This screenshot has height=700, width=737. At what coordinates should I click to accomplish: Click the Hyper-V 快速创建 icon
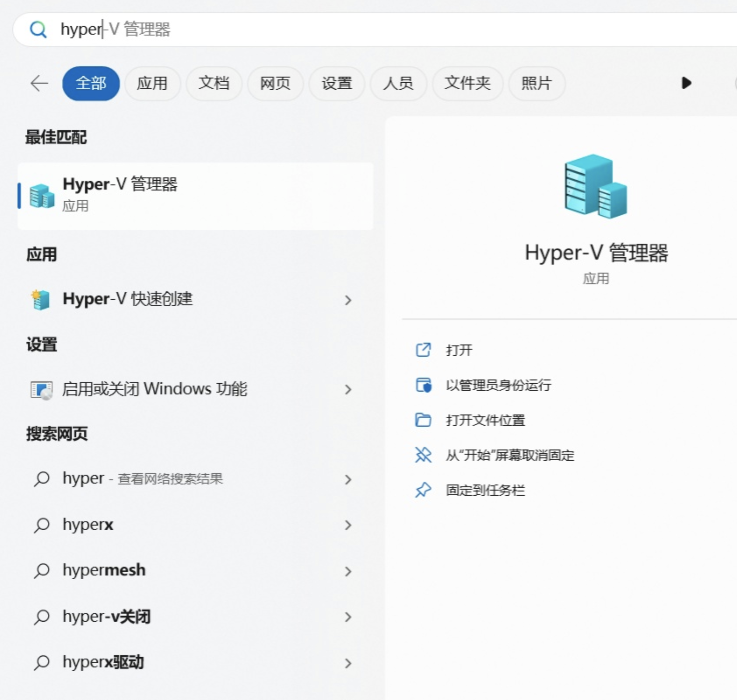pos(41,300)
